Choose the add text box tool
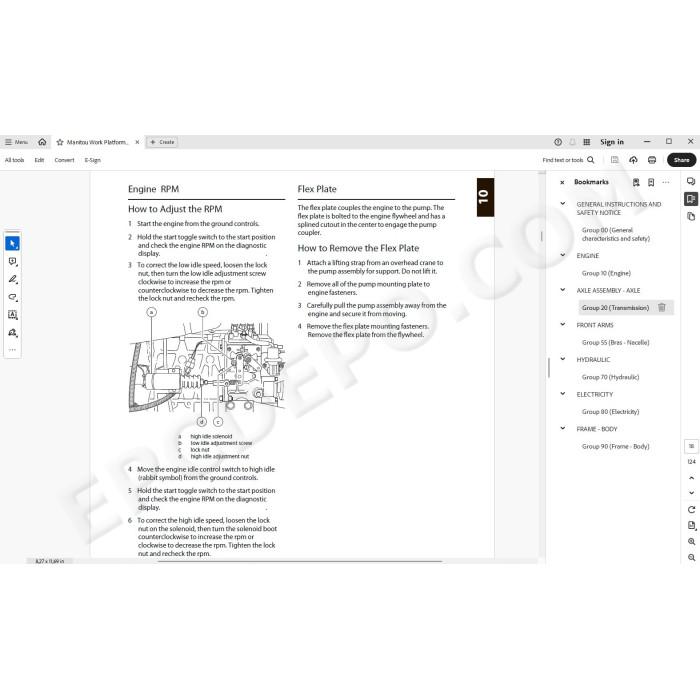Image resolution: width=700 pixels, height=700 pixels. (12, 315)
